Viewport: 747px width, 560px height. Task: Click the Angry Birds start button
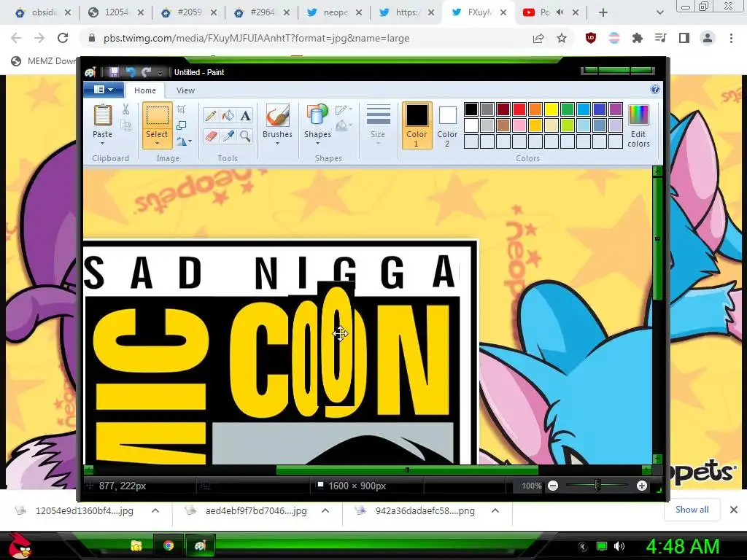click(x=20, y=545)
